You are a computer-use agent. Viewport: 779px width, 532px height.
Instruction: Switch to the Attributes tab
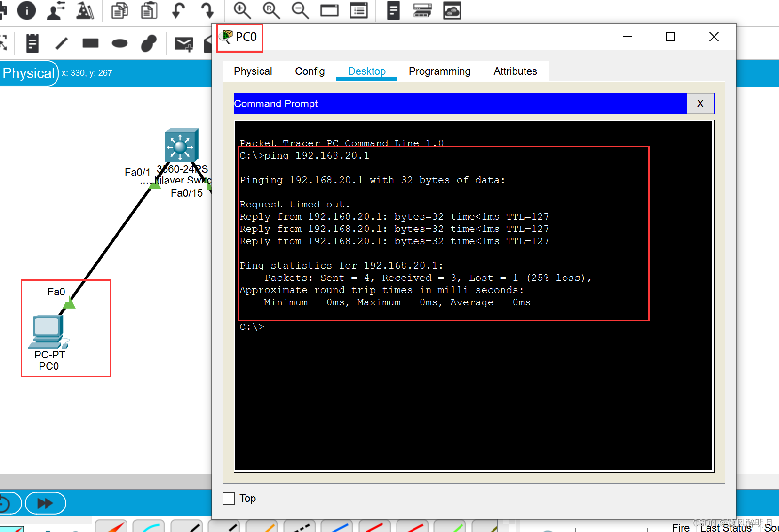(515, 71)
